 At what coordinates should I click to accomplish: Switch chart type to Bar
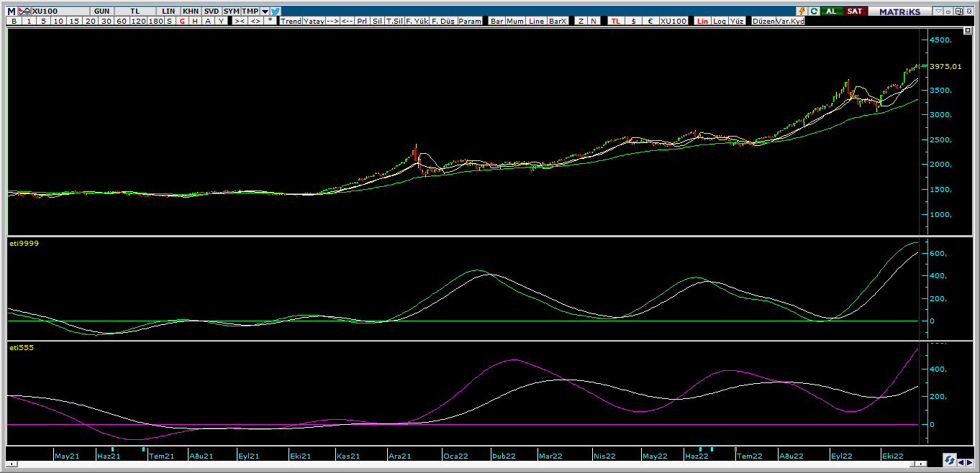click(x=497, y=21)
